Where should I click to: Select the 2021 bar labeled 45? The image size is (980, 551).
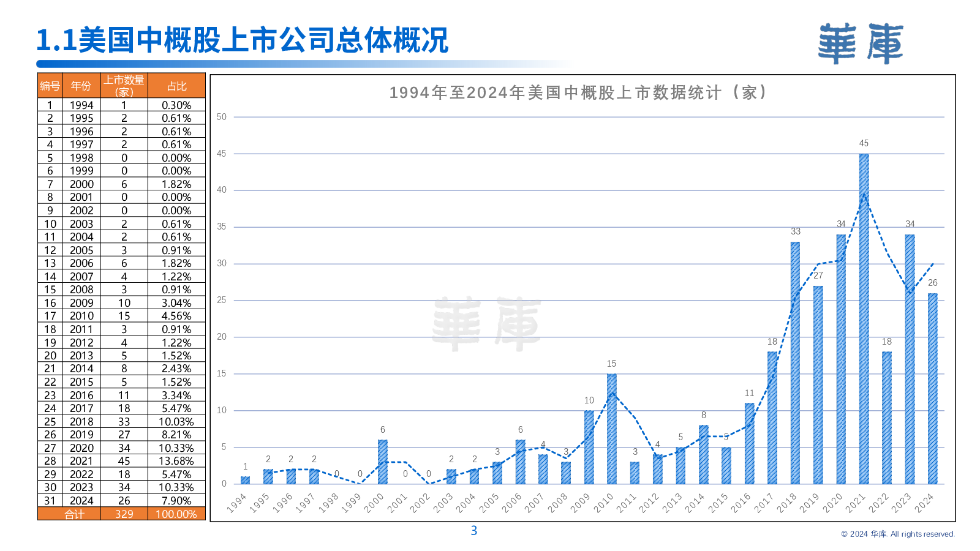click(864, 318)
